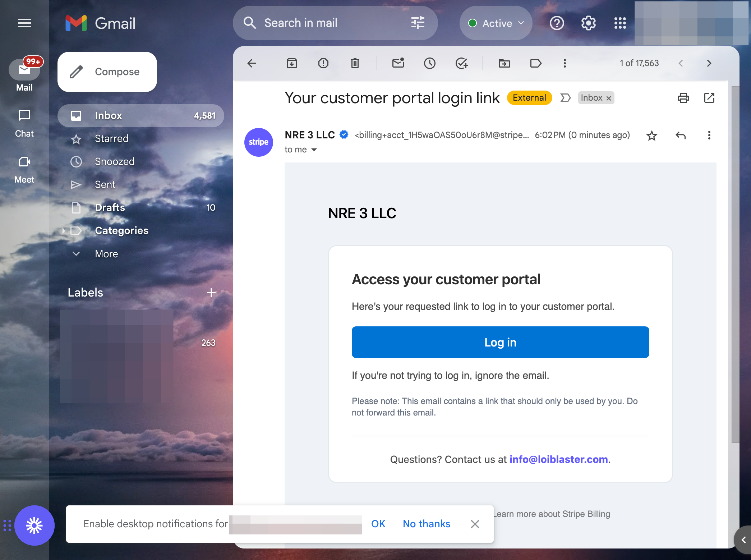
Task: Open the Drafts folder
Action: tap(141, 208)
